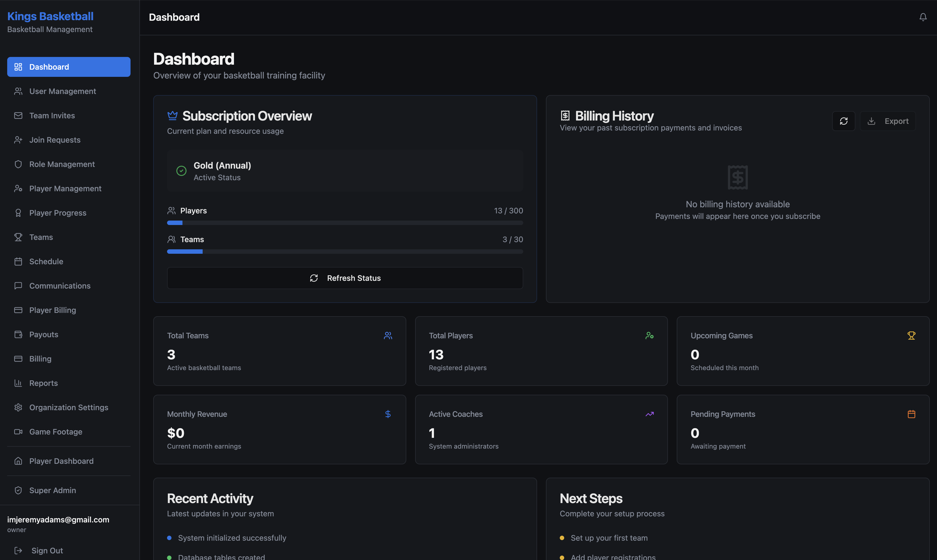Viewport: 937px width, 560px height.
Task: Select the Communications chat icon
Action: 18,286
